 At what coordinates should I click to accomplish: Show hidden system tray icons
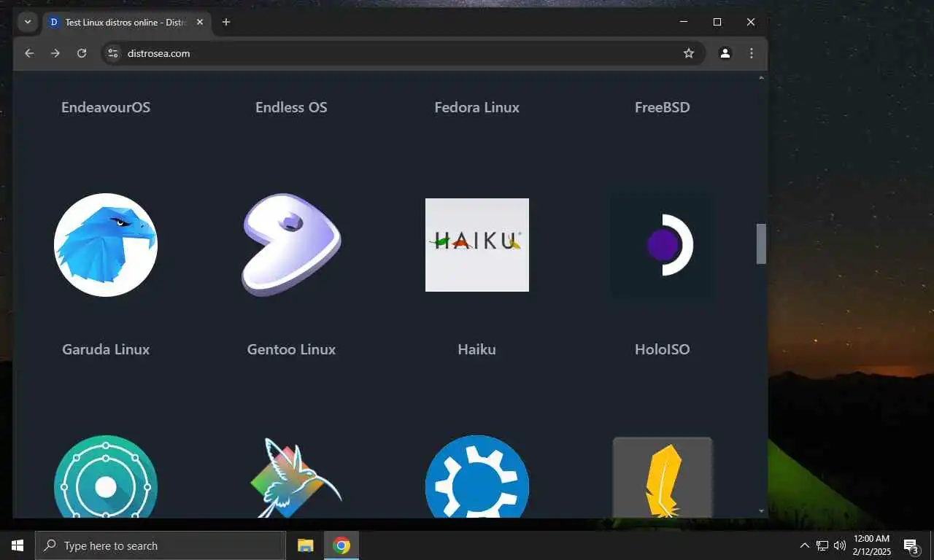click(x=804, y=545)
